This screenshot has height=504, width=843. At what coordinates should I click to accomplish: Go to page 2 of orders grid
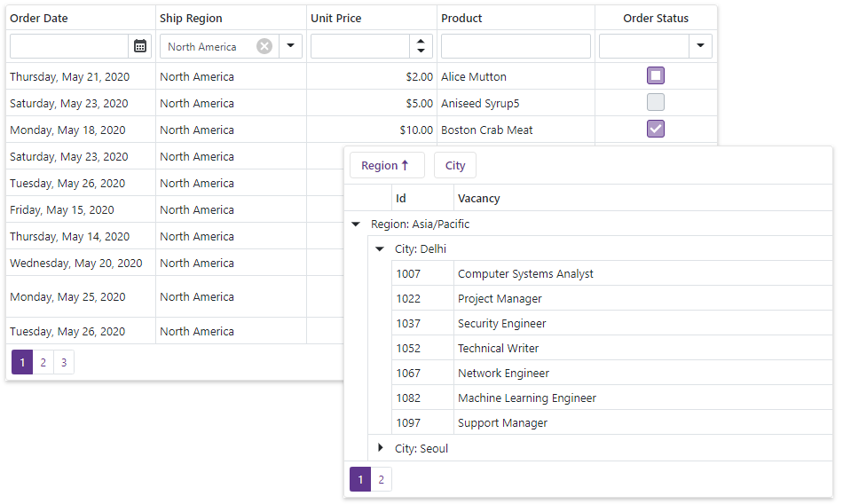[x=43, y=362]
